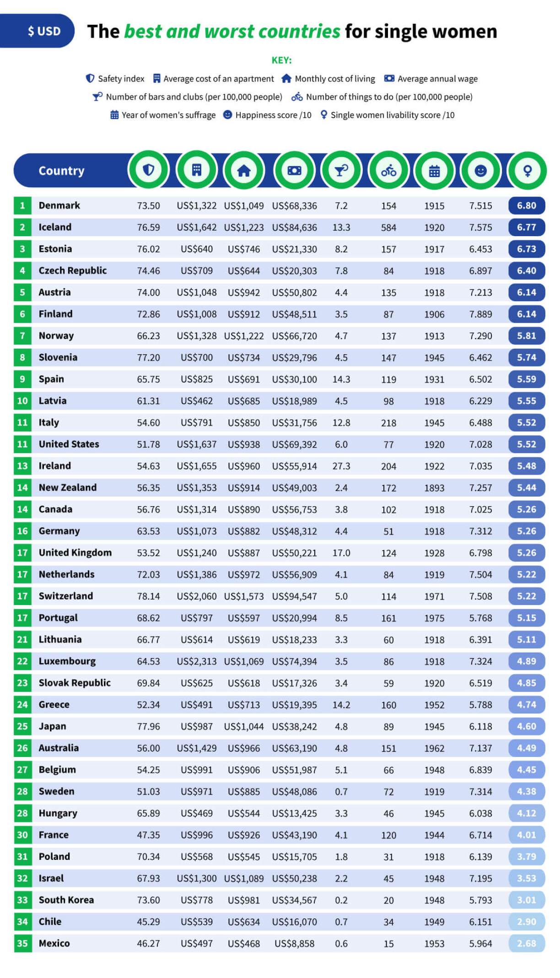
Task: Click the bars and clubs cocktail icon
Action: [x=341, y=171]
